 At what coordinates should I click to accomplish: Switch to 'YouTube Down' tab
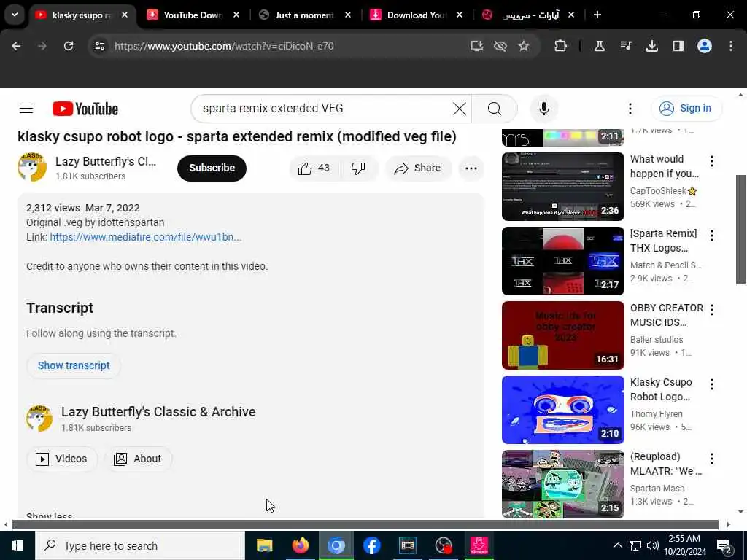click(x=193, y=15)
